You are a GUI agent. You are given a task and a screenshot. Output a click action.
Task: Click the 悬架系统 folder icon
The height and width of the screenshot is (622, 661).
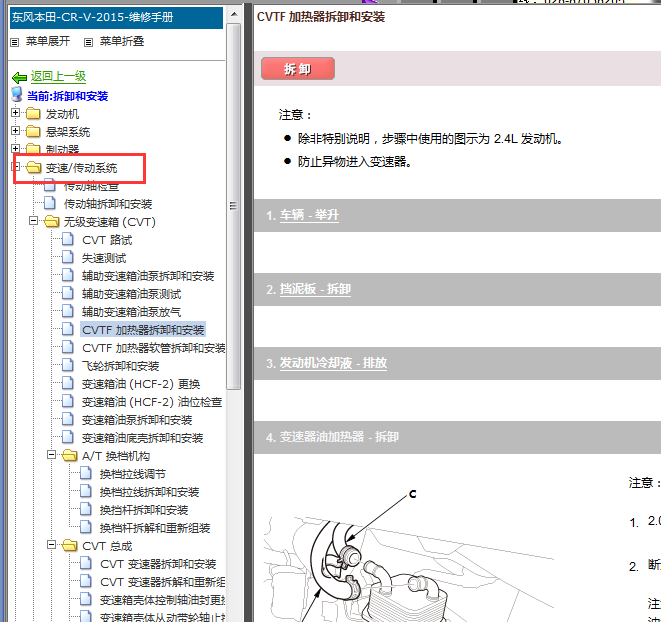[x=33, y=132]
